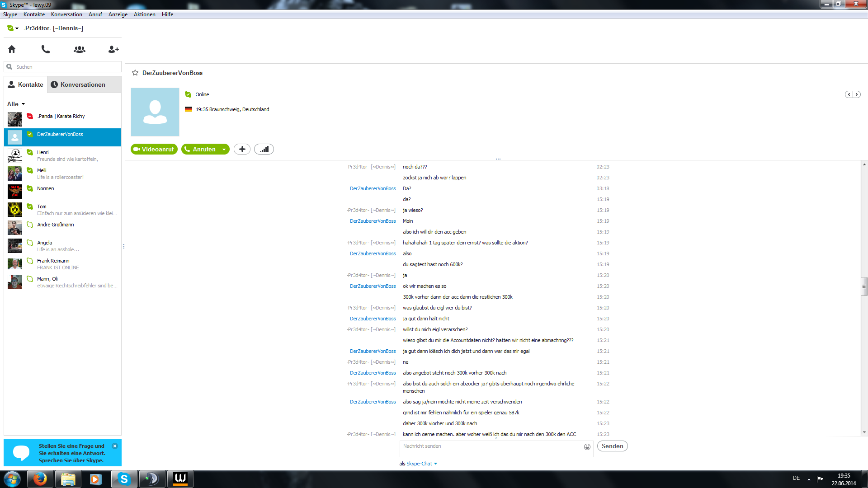
Task: Switch to Konversationen tab
Action: (x=84, y=84)
